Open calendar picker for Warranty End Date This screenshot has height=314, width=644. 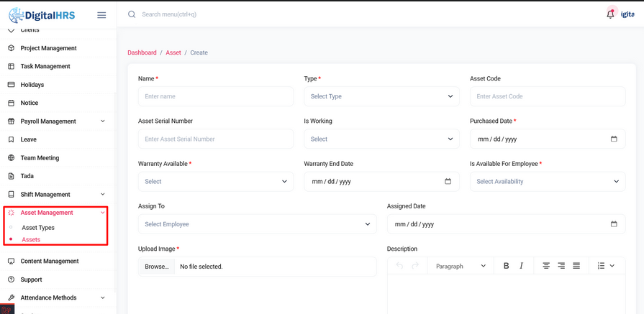click(448, 182)
